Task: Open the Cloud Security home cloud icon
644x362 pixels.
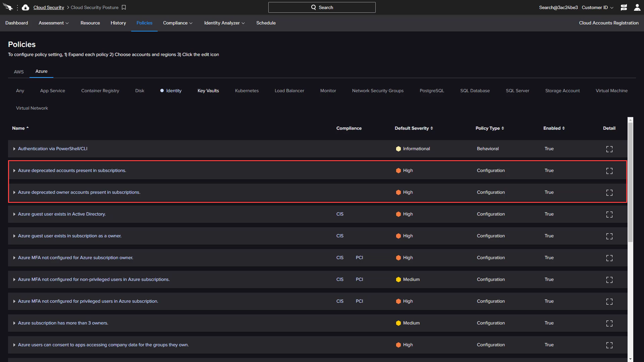Action: [x=25, y=7]
